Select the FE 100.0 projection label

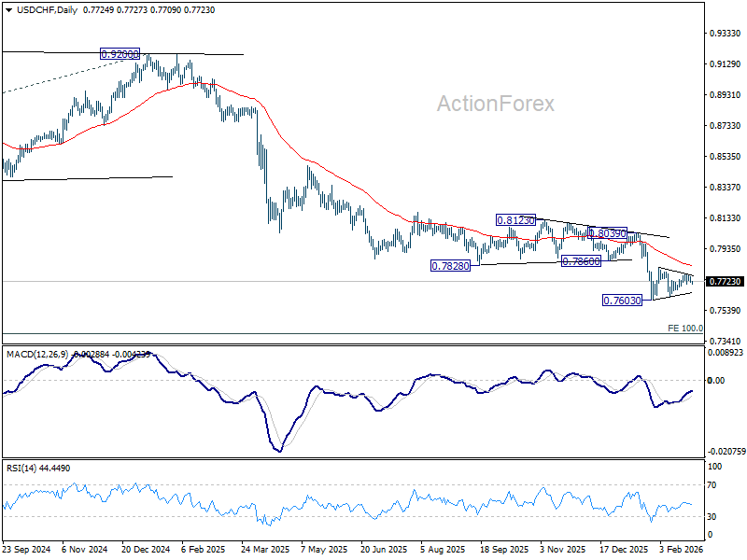(685, 329)
